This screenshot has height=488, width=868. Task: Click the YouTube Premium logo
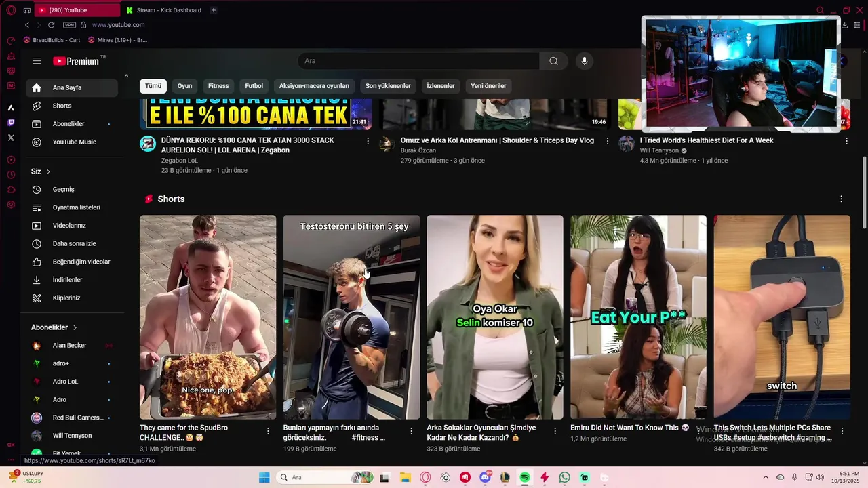[76, 61]
